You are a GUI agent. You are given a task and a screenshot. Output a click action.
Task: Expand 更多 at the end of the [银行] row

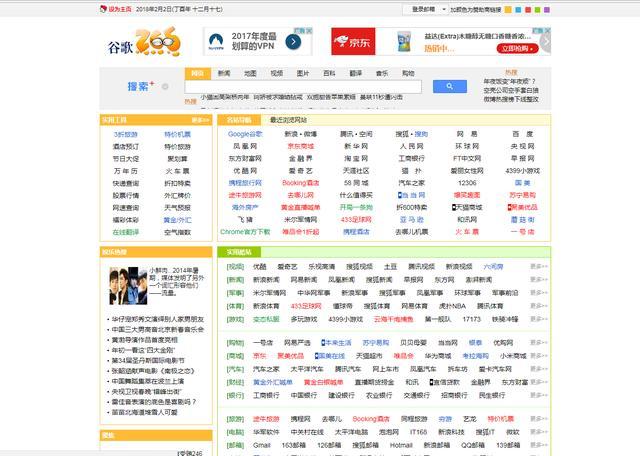click(539, 395)
